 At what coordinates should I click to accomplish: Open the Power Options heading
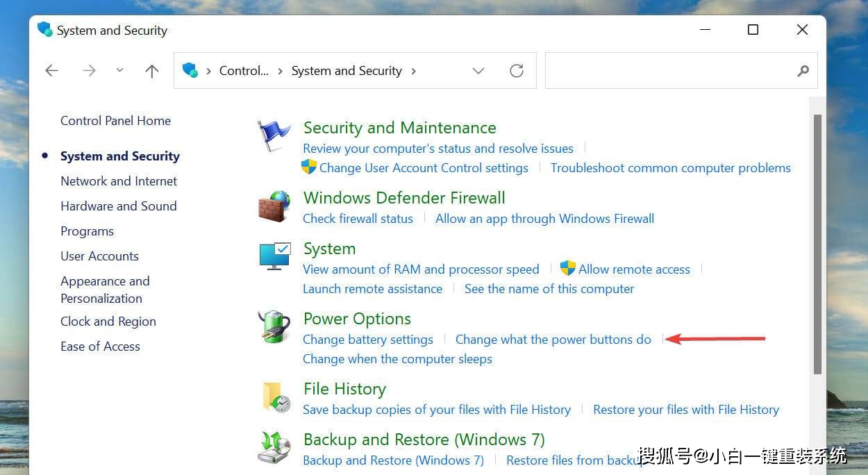357,319
